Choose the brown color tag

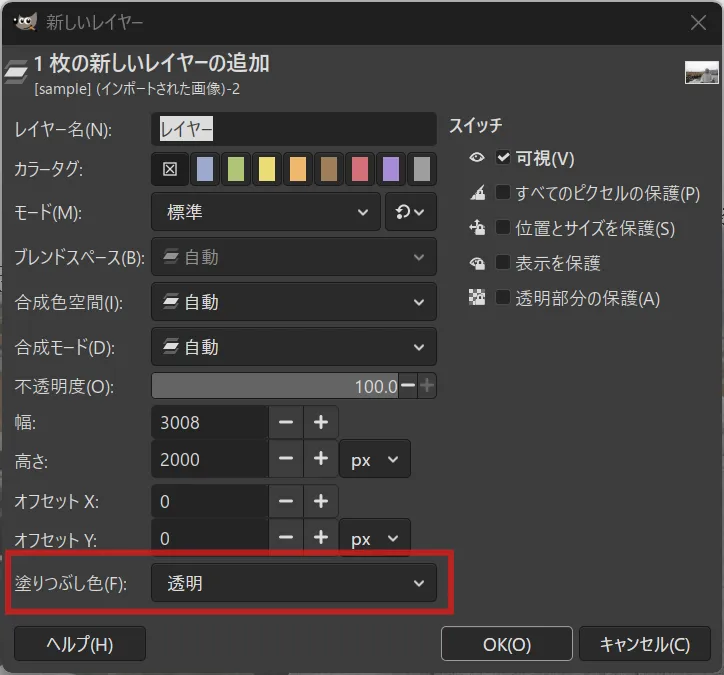[x=329, y=169]
